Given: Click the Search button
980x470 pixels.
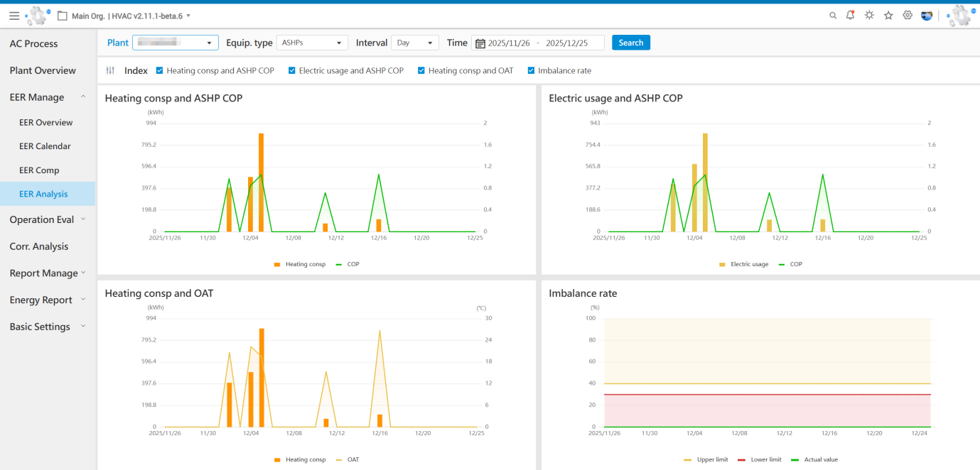Looking at the screenshot, I should tap(630, 43).
